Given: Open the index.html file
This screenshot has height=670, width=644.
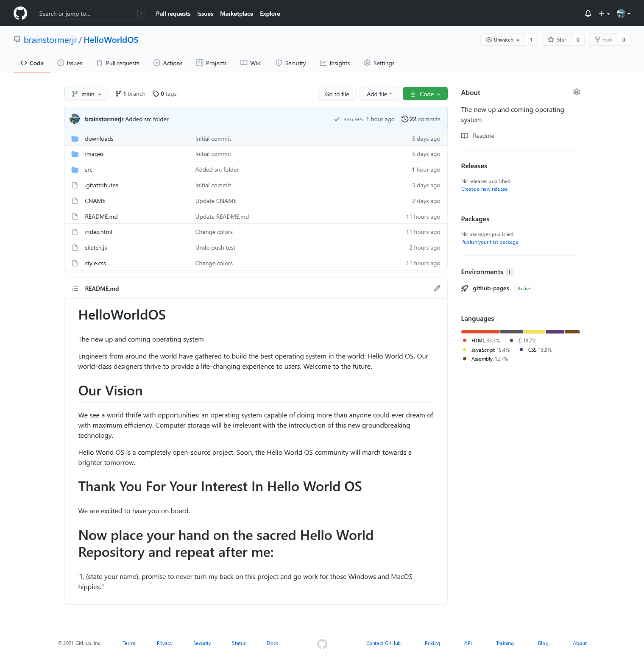Looking at the screenshot, I should tap(98, 232).
